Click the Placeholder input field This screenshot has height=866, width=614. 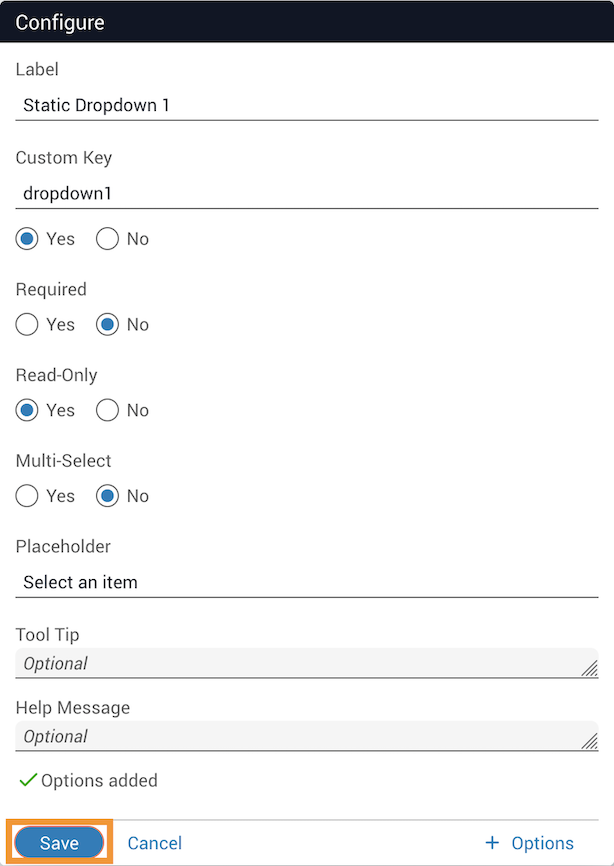point(306,582)
